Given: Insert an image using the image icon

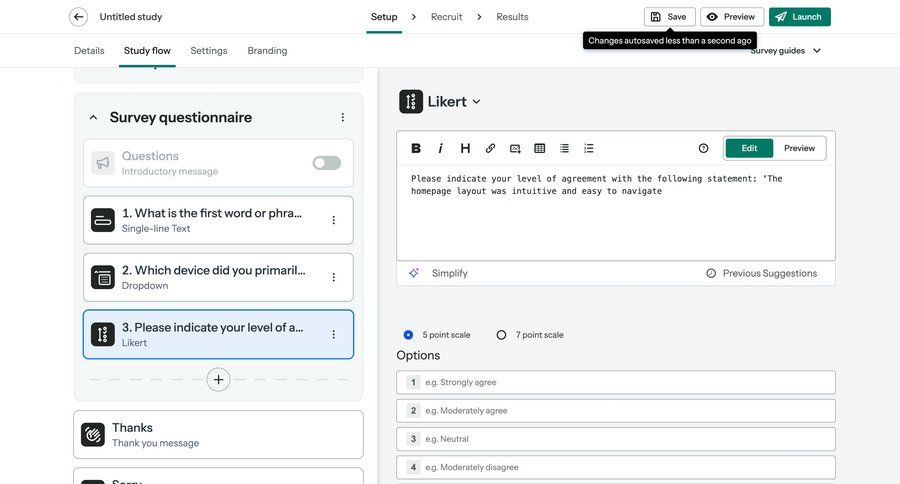Looking at the screenshot, I should pyautogui.click(x=515, y=148).
